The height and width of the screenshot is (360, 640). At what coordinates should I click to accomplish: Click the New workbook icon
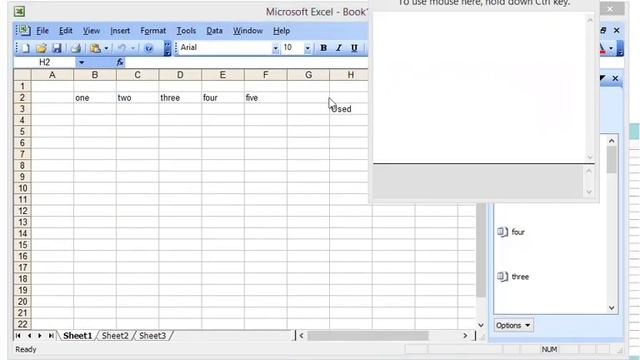click(25, 48)
